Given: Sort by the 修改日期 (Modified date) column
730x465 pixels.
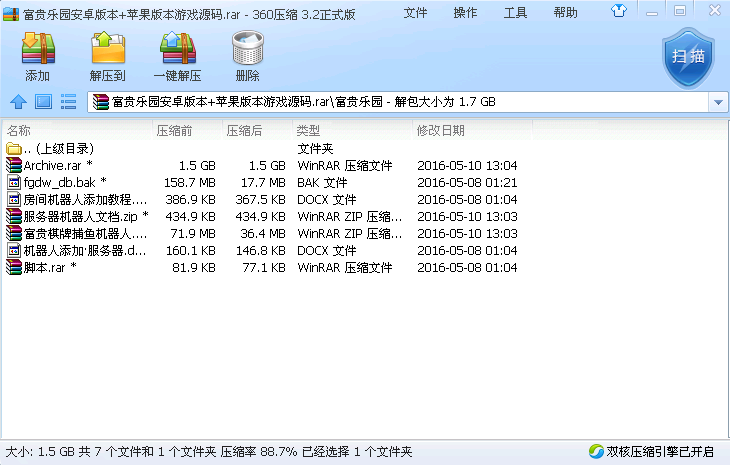Looking at the screenshot, I should 440,131.
